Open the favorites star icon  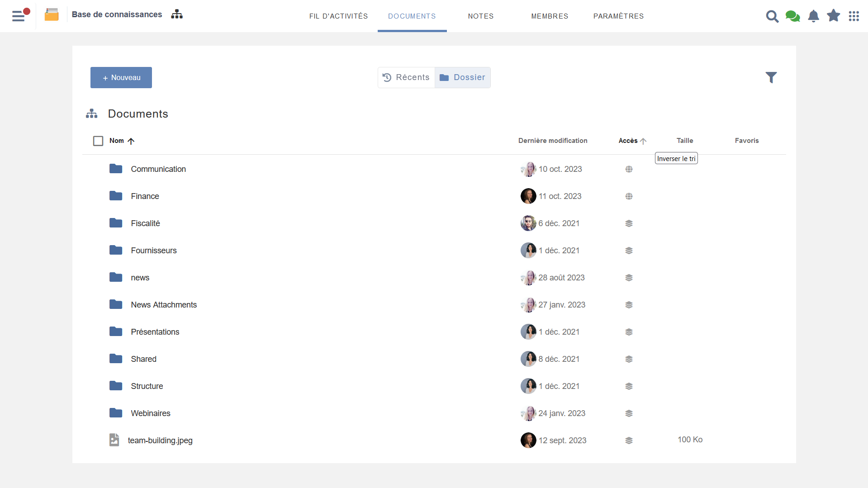[833, 16]
